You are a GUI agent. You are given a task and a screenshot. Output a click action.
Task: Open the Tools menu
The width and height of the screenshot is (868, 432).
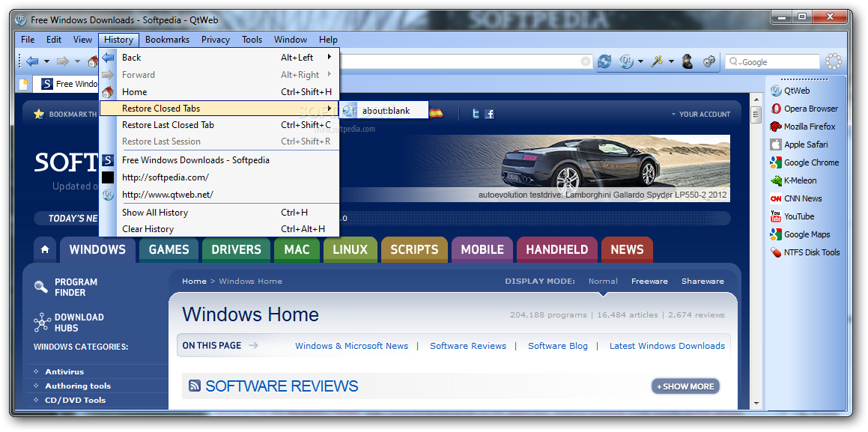(252, 39)
